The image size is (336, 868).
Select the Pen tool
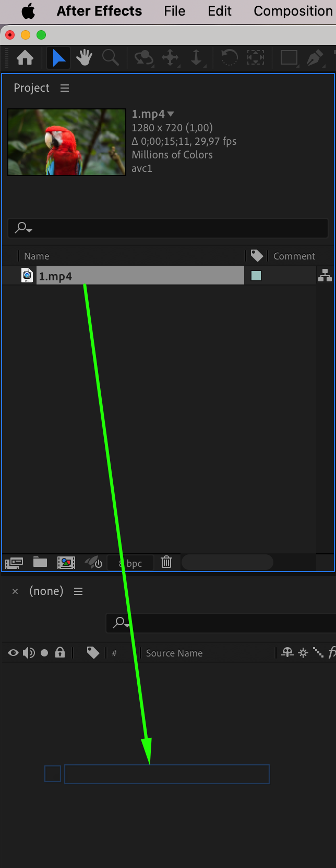click(x=315, y=58)
